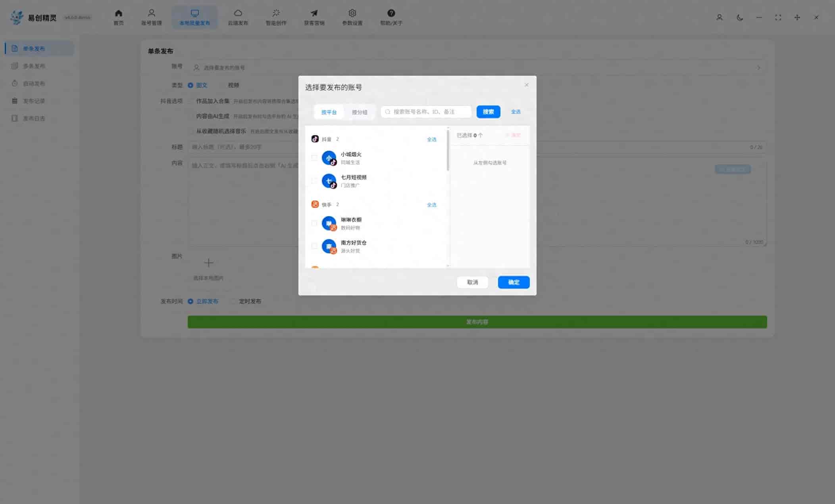This screenshot has height=504, width=835.
Task: Open 账号管理 account management icon
Action: [151, 13]
